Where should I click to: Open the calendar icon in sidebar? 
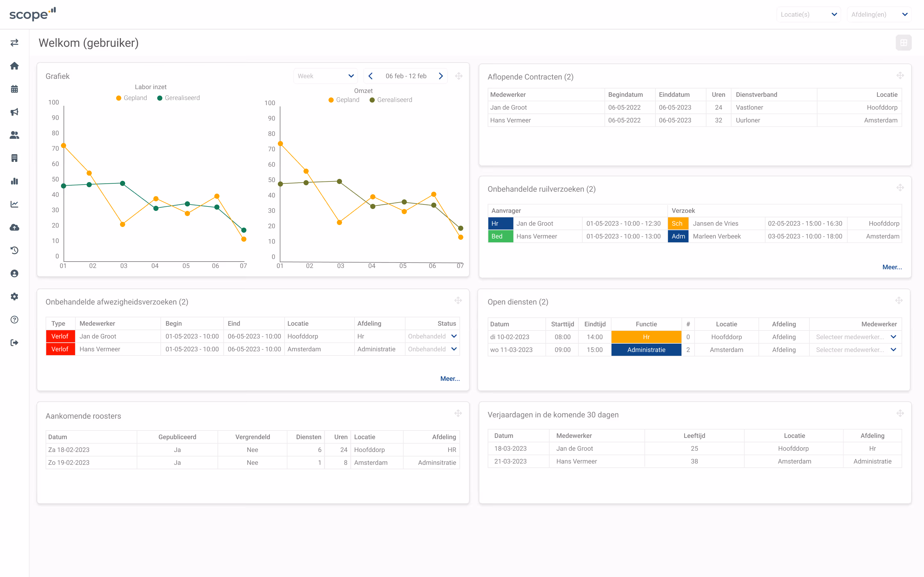(14, 89)
